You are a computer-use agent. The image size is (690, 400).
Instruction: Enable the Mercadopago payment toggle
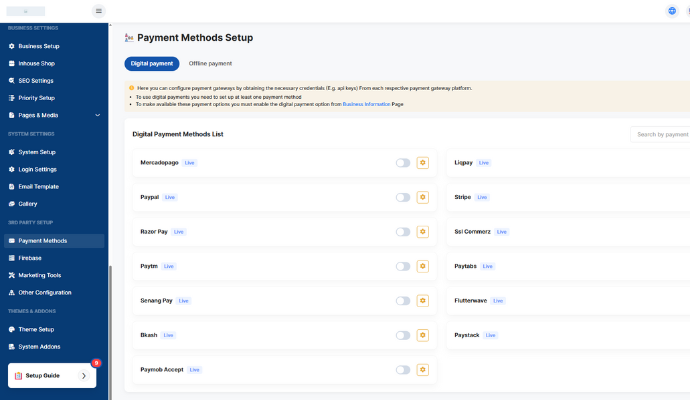pyautogui.click(x=402, y=162)
